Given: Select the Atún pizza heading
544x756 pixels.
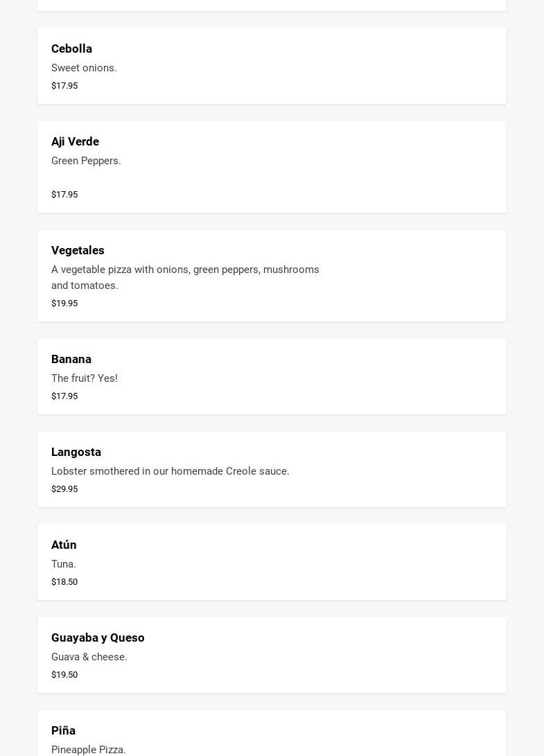Looking at the screenshot, I should pos(64,545).
